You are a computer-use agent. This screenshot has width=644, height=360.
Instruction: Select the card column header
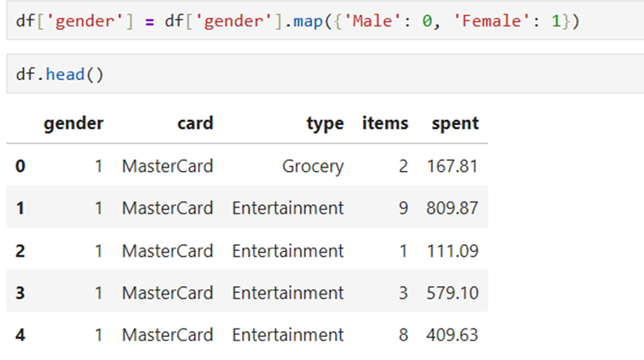195,123
